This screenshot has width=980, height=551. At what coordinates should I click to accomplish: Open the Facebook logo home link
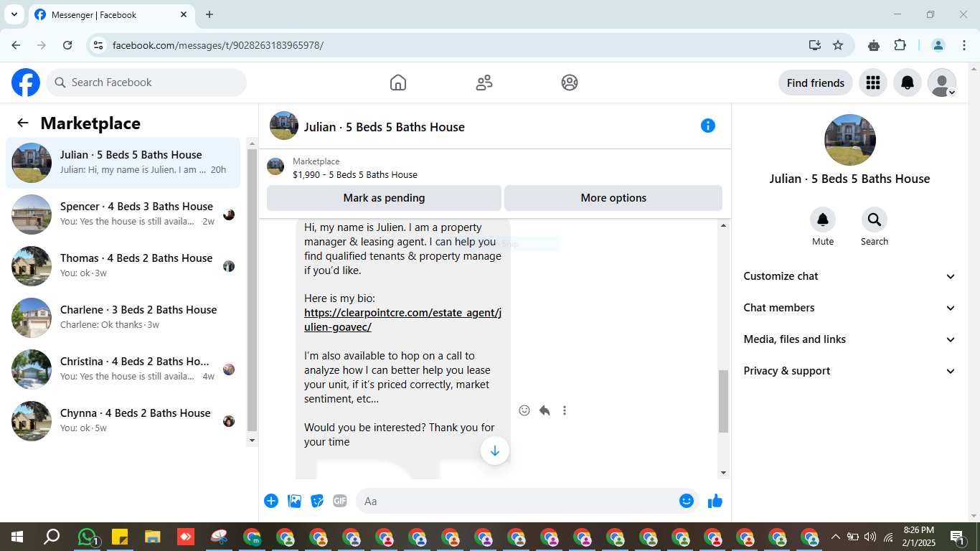coord(26,83)
